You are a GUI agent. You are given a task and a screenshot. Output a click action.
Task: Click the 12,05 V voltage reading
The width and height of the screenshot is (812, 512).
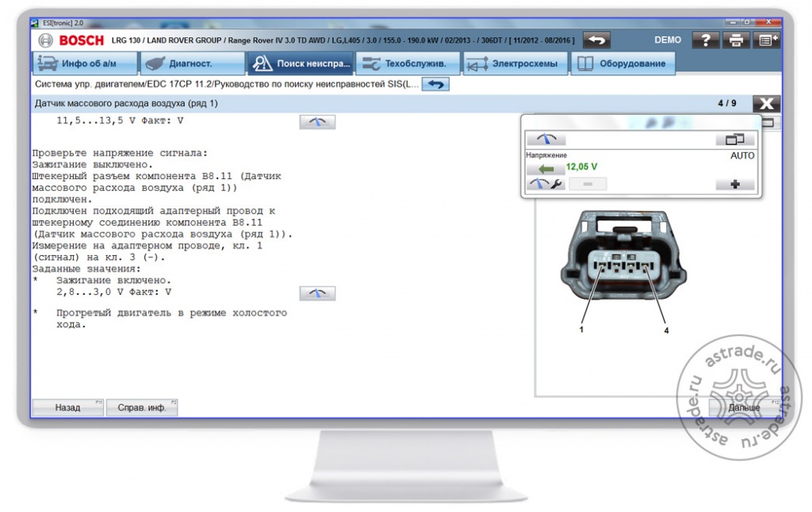(581, 166)
